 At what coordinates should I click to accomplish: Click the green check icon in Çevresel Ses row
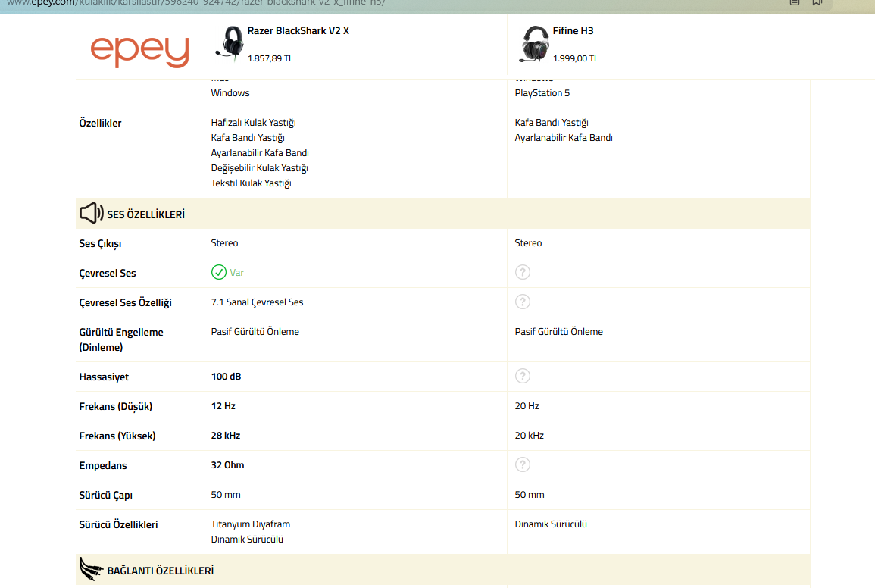(219, 272)
